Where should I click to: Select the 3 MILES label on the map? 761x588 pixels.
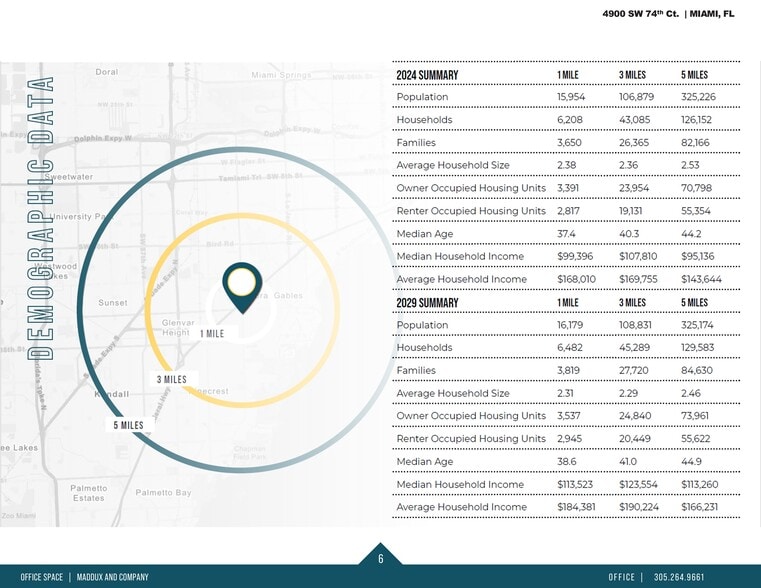172,379
